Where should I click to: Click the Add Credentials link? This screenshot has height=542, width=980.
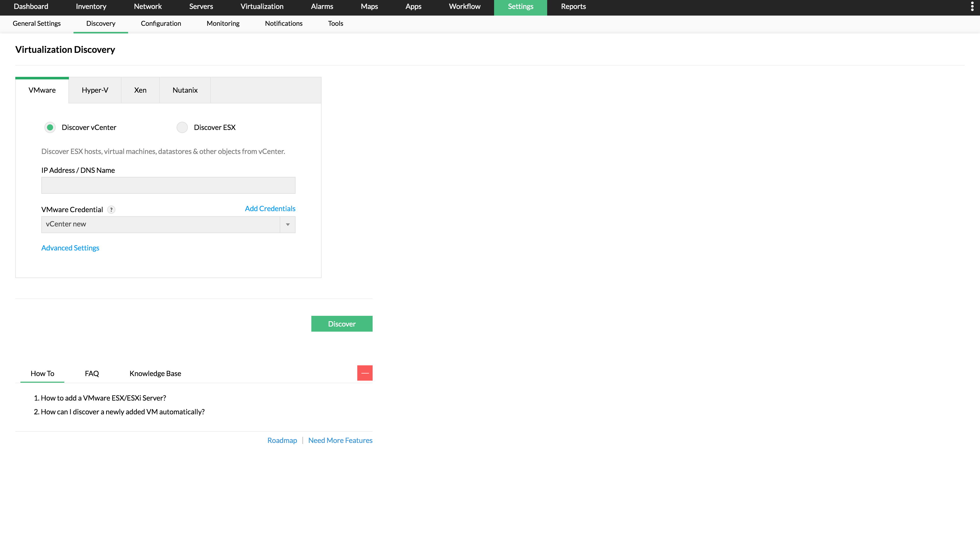(270, 209)
